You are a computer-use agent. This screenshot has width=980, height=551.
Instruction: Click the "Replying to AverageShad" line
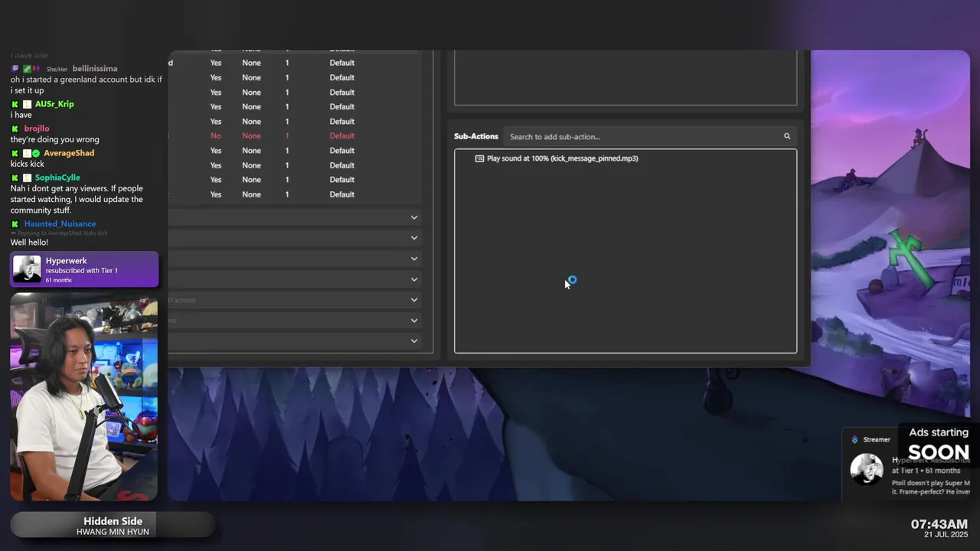click(x=61, y=233)
